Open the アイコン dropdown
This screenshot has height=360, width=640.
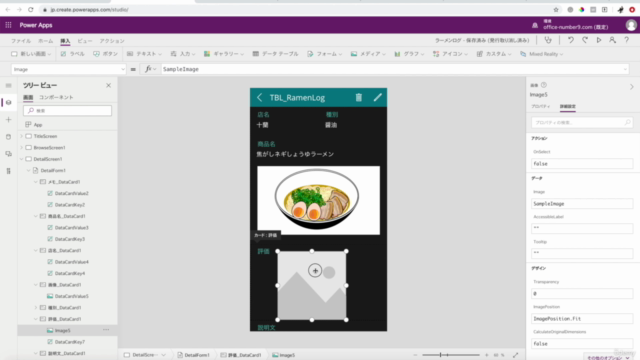point(450,54)
